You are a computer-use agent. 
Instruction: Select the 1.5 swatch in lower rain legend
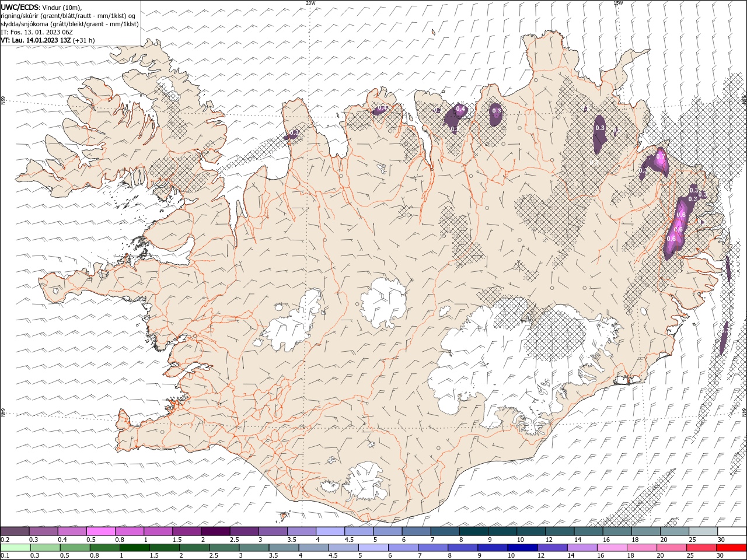[x=164, y=547]
